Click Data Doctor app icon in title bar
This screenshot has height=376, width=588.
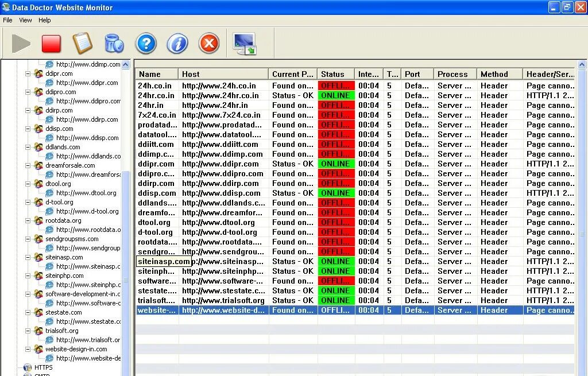click(6, 7)
